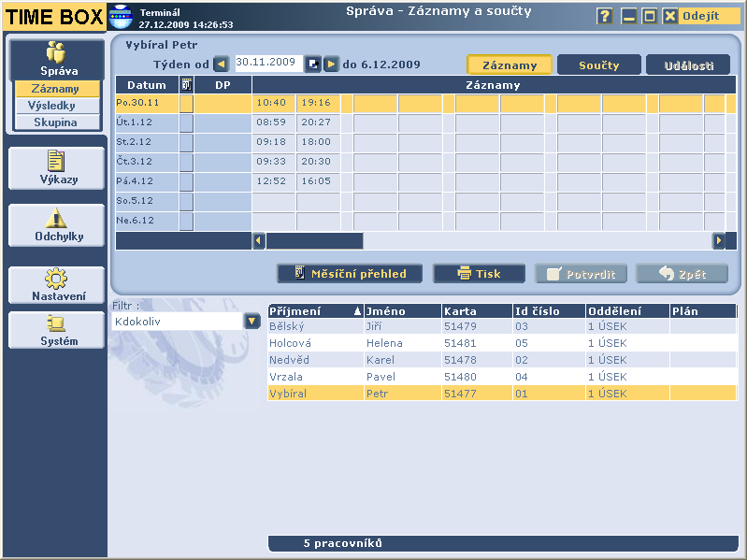The image size is (747, 560).
Task: Click card number 51481
Action: click(460, 343)
